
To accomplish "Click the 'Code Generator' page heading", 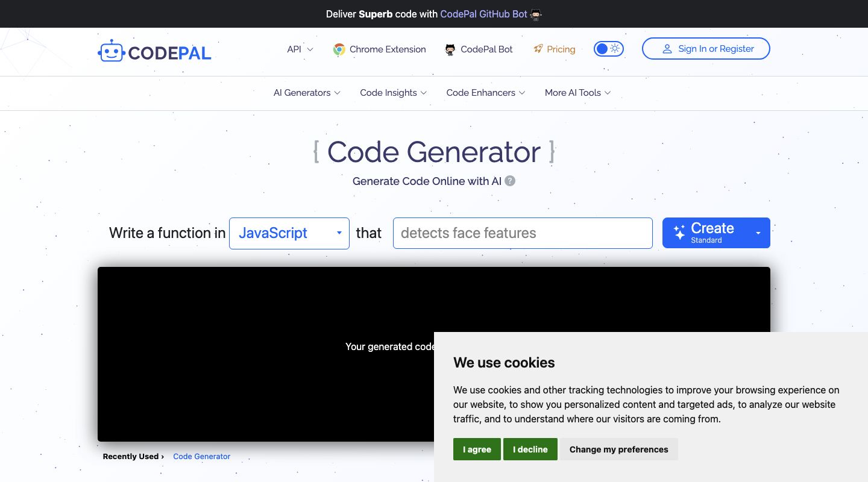I will pos(434,152).
